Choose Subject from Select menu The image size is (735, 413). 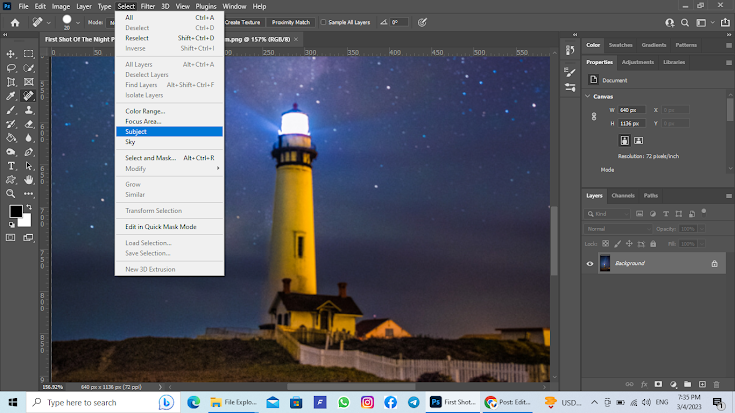[169, 132]
